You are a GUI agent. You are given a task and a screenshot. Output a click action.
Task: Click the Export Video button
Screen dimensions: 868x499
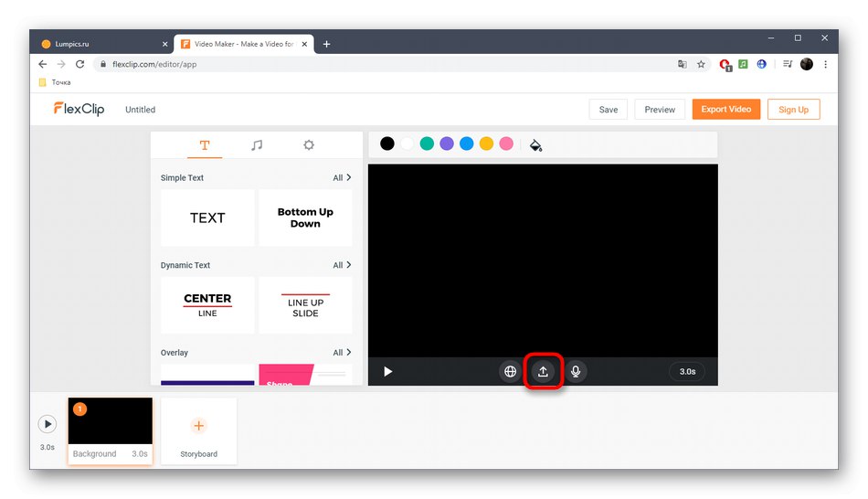(725, 109)
